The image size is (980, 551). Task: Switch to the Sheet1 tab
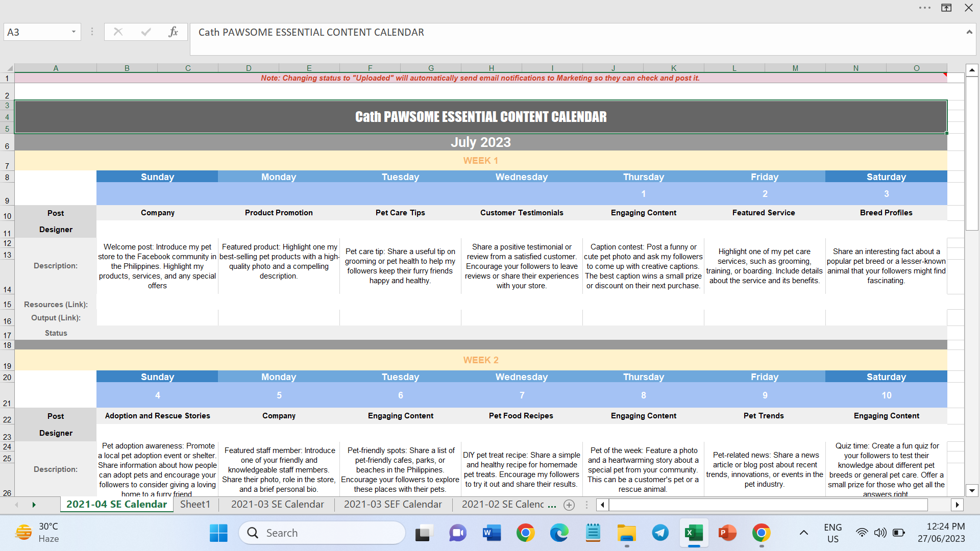point(195,505)
